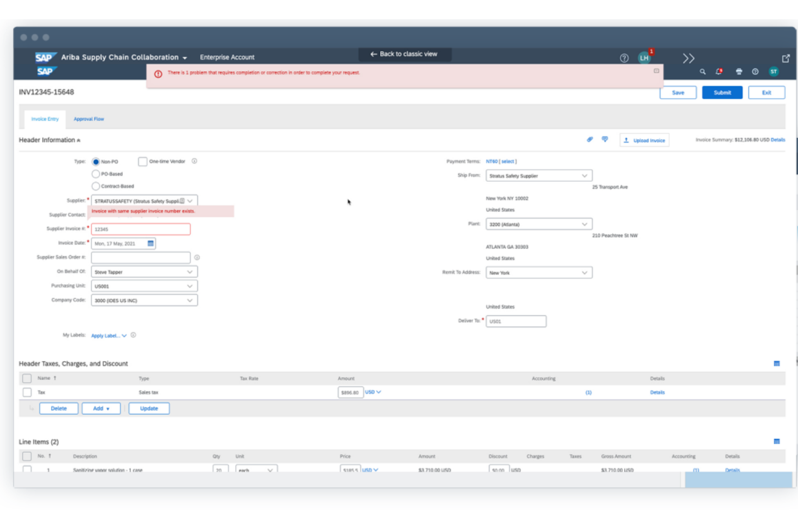Click the SAP logo in header
798x532 pixels.
point(46,57)
